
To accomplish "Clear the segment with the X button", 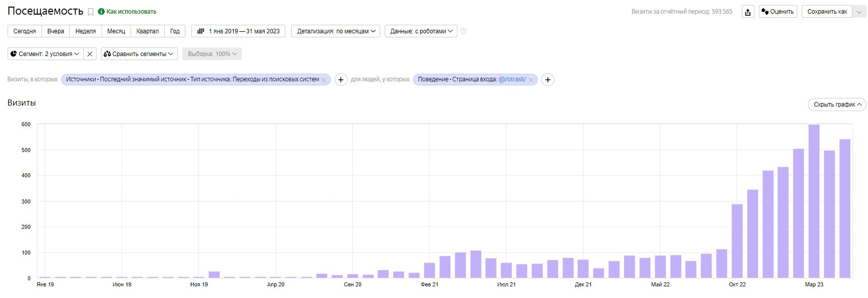I will coord(90,54).
